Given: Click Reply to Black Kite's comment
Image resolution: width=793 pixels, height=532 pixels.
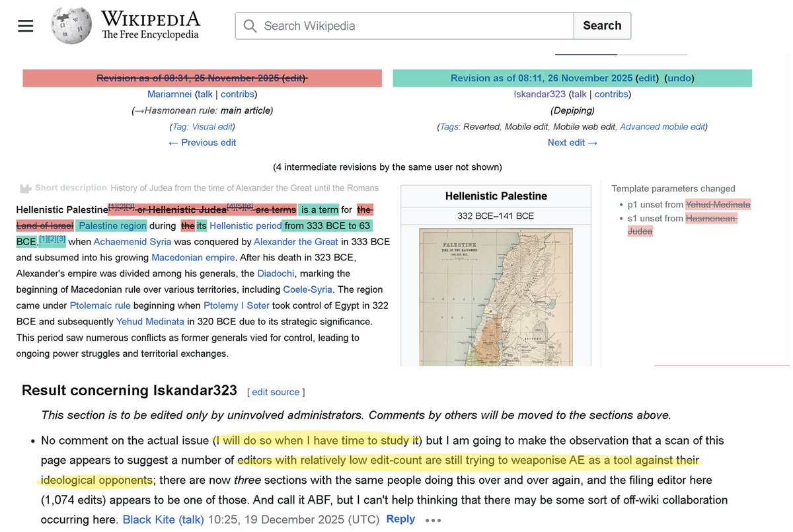Looking at the screenshot, I should pos(400,519).
